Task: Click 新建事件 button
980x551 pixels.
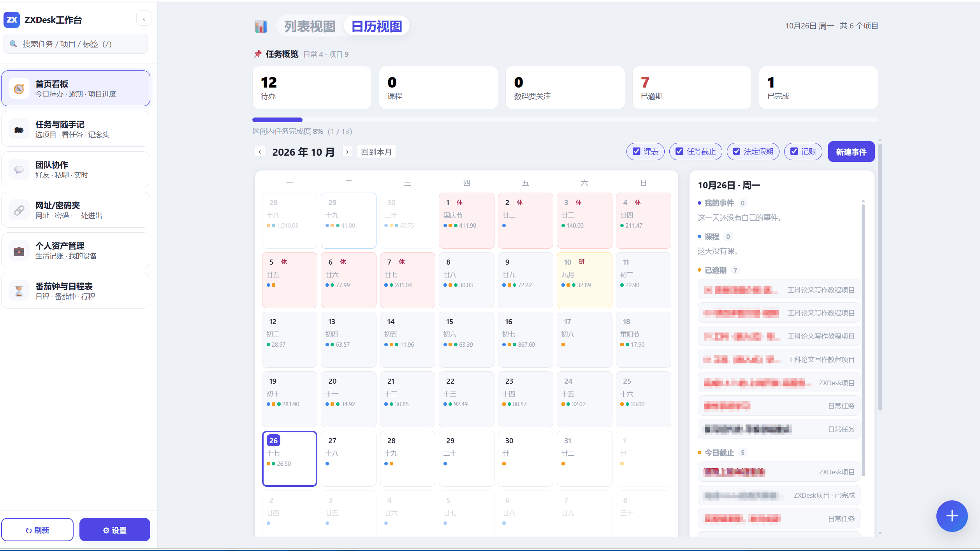Action: pos(851,152)
